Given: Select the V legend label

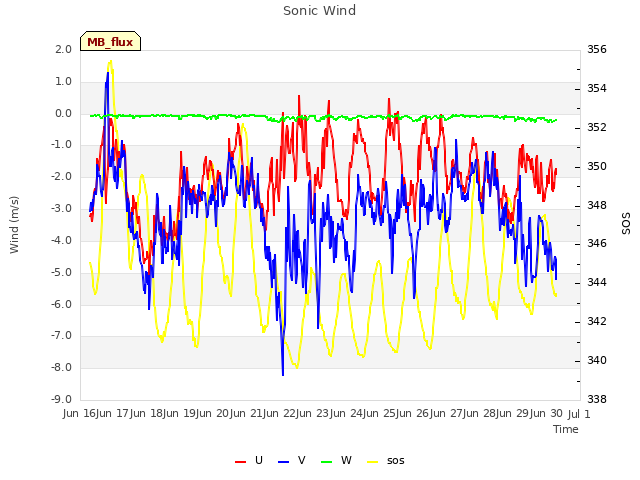Looking at the screenshot, I should [302, 460].
